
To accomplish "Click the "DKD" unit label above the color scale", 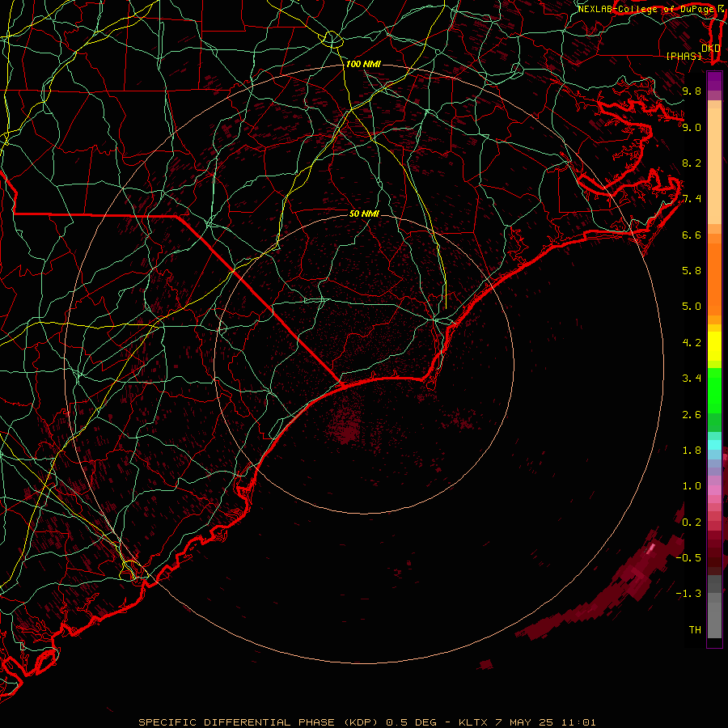I will tap(711, 48).
